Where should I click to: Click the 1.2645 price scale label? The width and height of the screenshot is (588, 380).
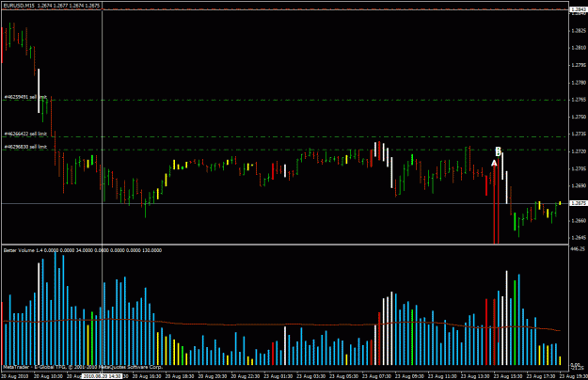[x=579, y=238]
